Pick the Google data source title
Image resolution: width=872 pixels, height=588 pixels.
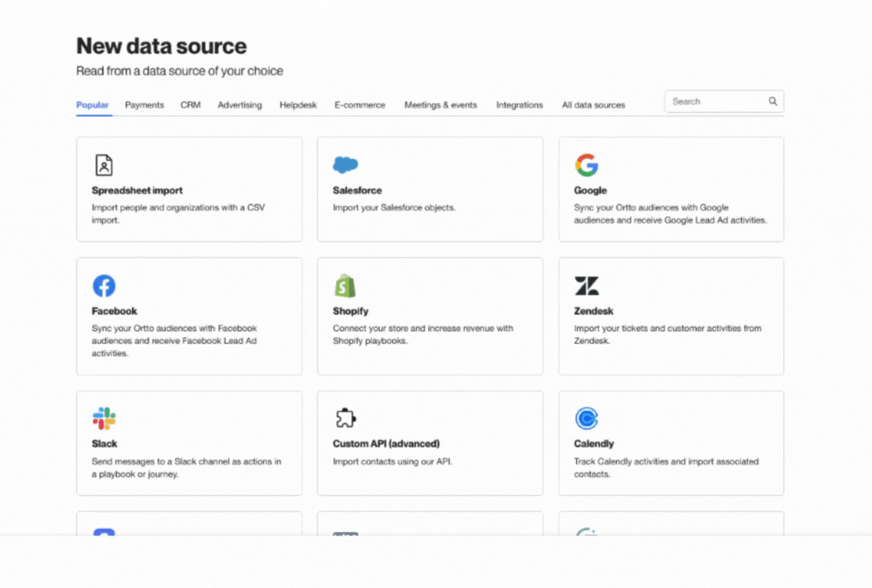pyautogui.click(x=591, y=190)
